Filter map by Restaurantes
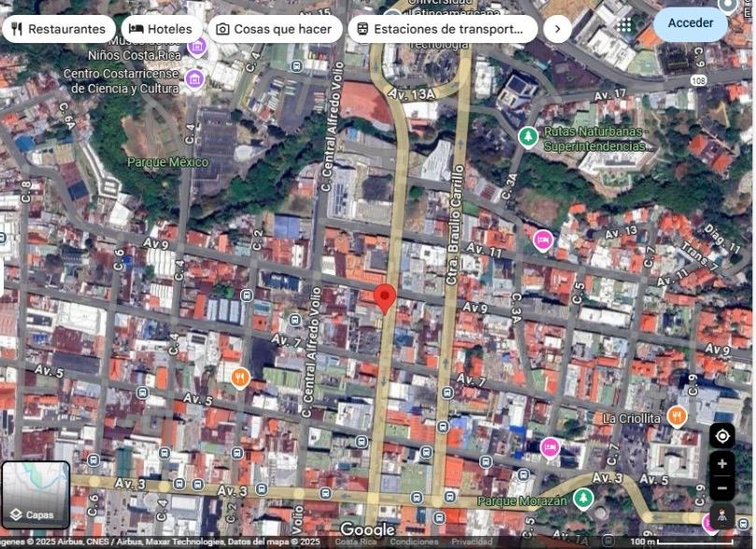The height and width of the screenshot is (549, 756). 58,29
